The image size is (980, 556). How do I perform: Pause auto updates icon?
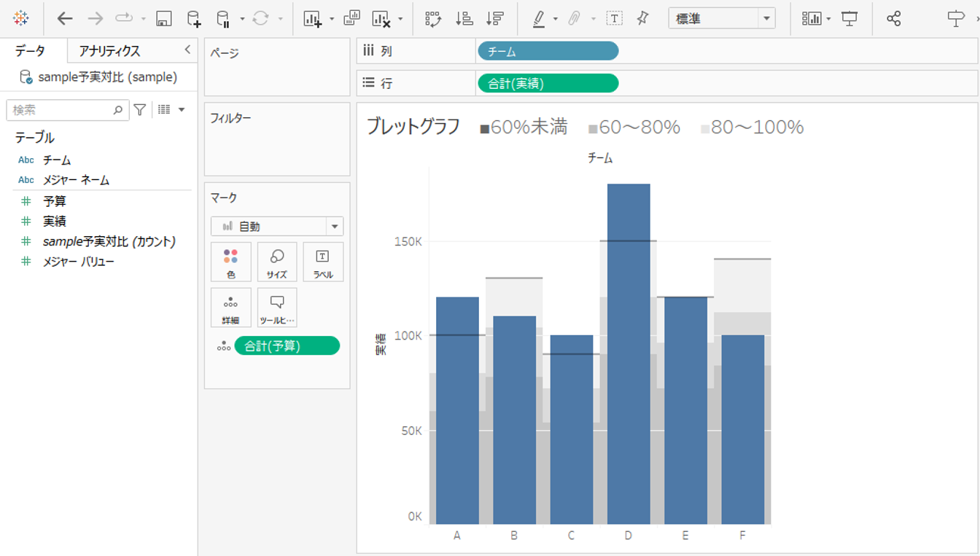click(224, 19)
